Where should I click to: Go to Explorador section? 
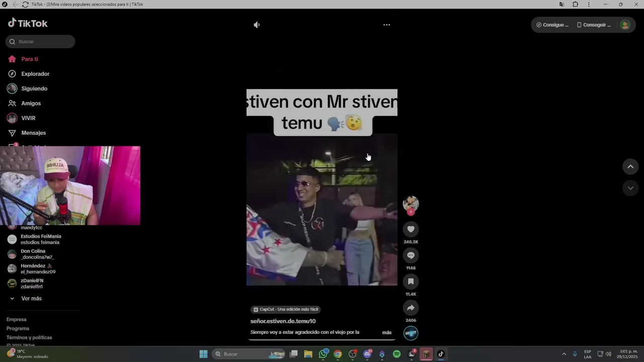pyautogui.click(x=35, y=74)
